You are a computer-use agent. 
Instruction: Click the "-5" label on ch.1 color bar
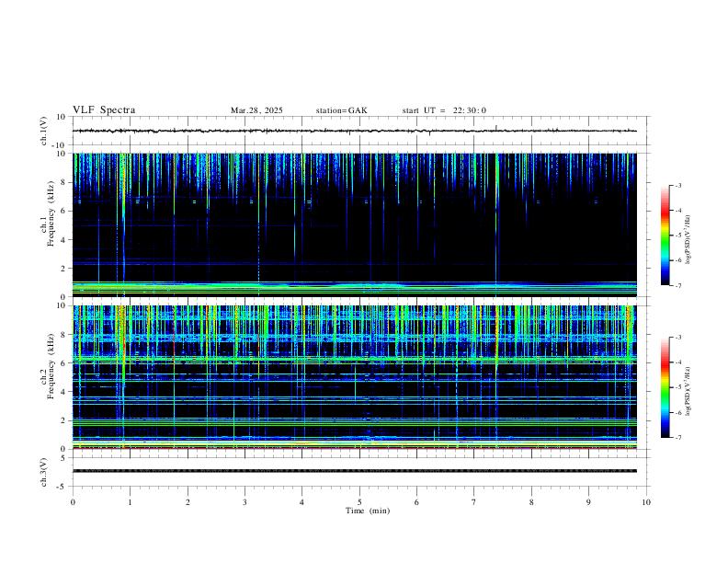pyautogui.click(x=677, y=236)
